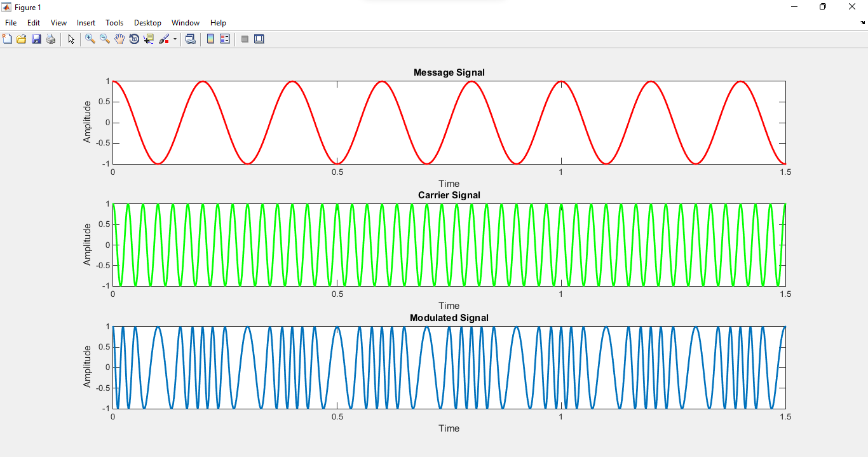Open the Insert menu
Screen dimensions: 868x457
(86, 23)
